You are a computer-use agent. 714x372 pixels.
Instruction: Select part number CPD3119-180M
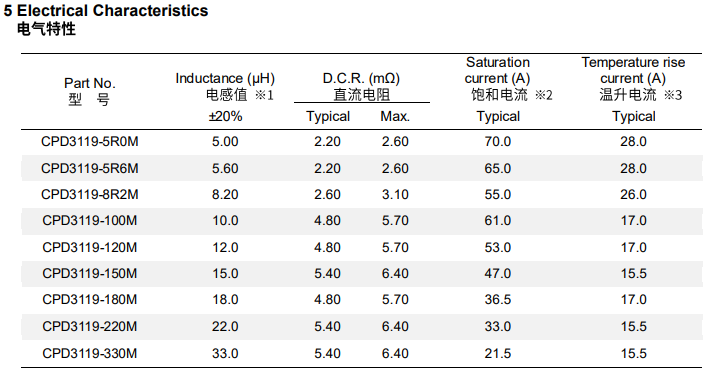90,300
